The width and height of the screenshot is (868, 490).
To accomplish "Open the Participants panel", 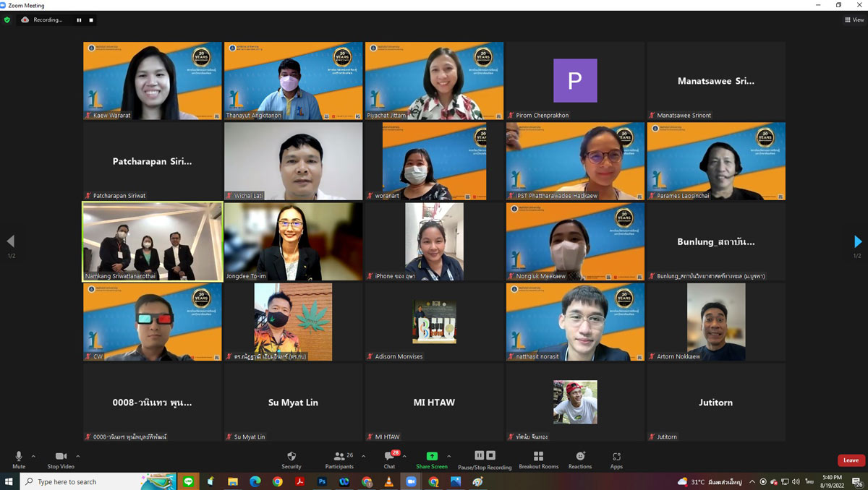I will [x=339, y=460].
